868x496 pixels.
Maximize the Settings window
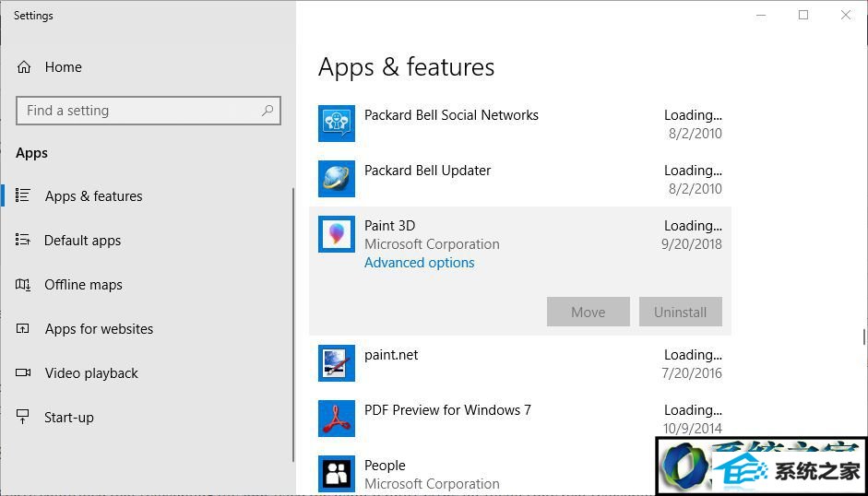tap(803, 16)
